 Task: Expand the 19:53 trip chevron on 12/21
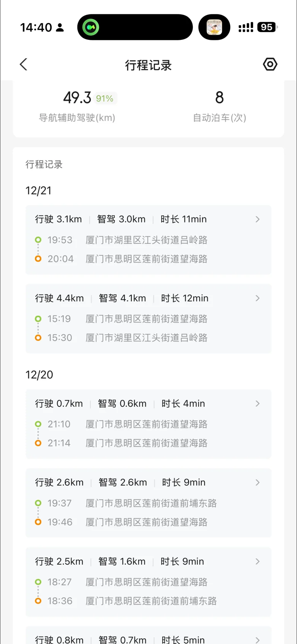click(x=257, y=219)
